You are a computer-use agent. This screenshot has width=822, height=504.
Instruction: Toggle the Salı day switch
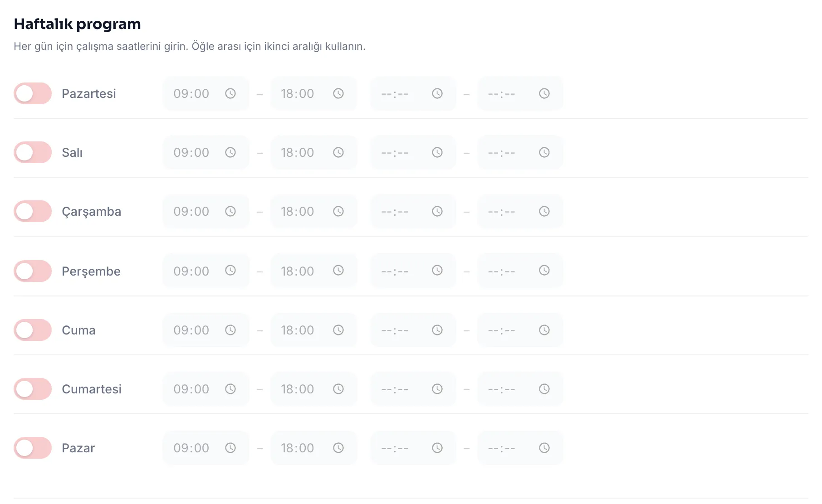click(x=33, y=152)
